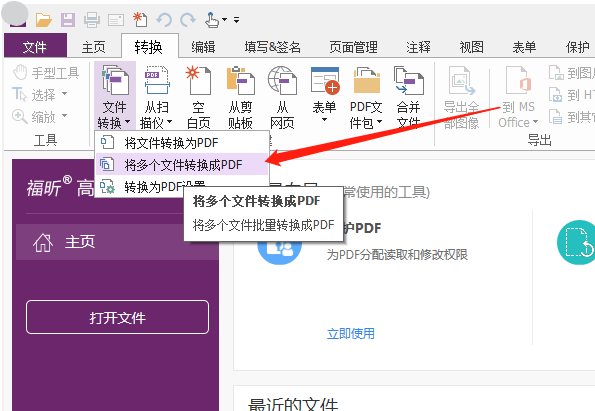Expand the 表单 button dropdown arrow

pyautogui.click(x=324, y=120)
